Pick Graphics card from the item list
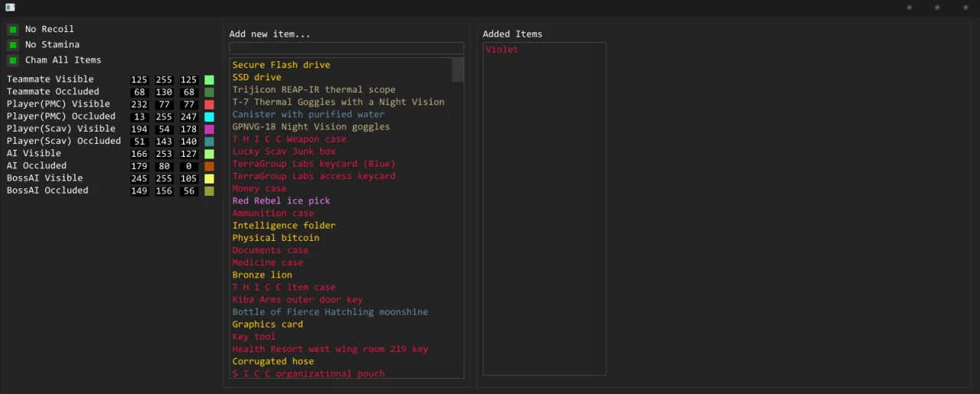 267,324
